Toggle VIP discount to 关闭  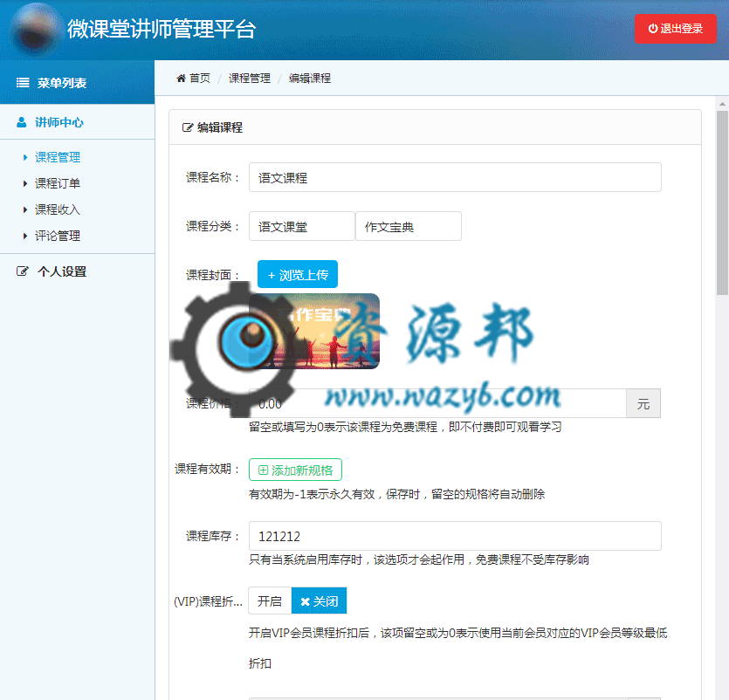319,600
